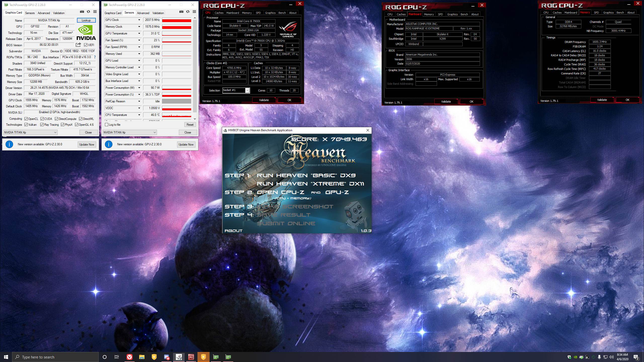Open GPU selector in Graphics Card window
Screen dimensions: 644x362
(x=30, y=132)
